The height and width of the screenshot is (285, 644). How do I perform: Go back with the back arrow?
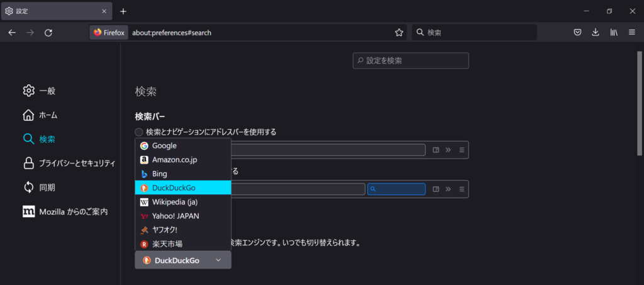(12, 33)
